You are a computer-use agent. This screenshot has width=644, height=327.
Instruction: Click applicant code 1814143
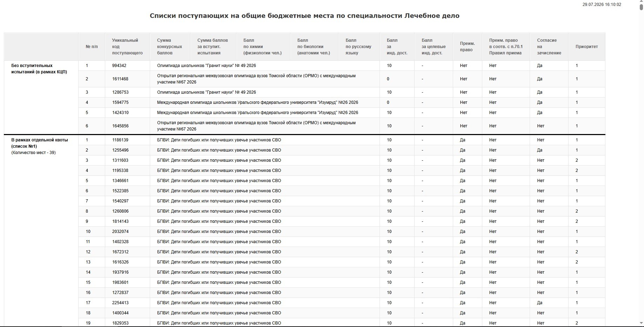click(x=120, y=221)
